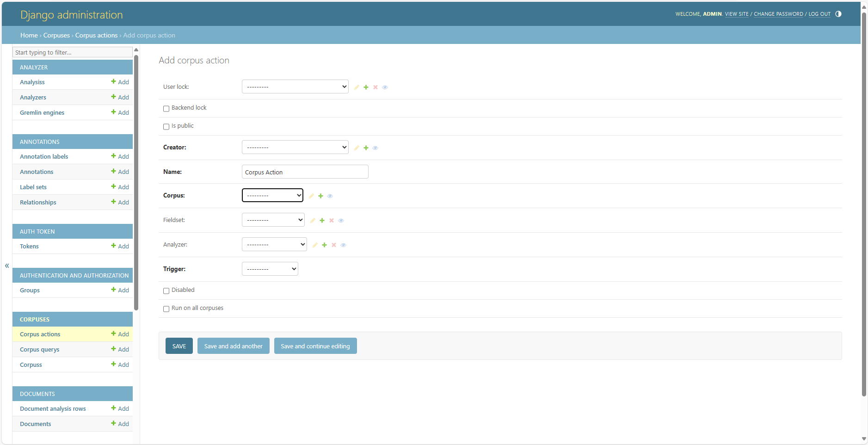Click the SAVE button

pyautogui.click(x=179, y=346)
